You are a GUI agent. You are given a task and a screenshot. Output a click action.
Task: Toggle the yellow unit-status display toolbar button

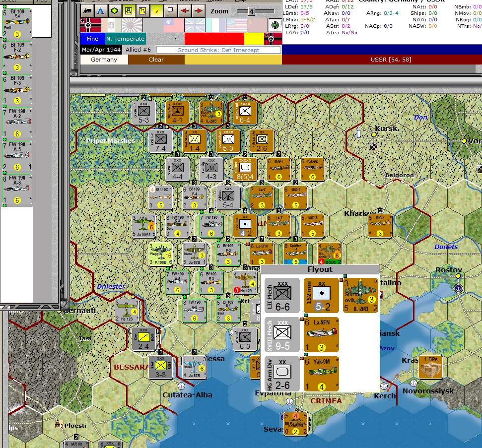pyautogui.click(x=129, y=11)
